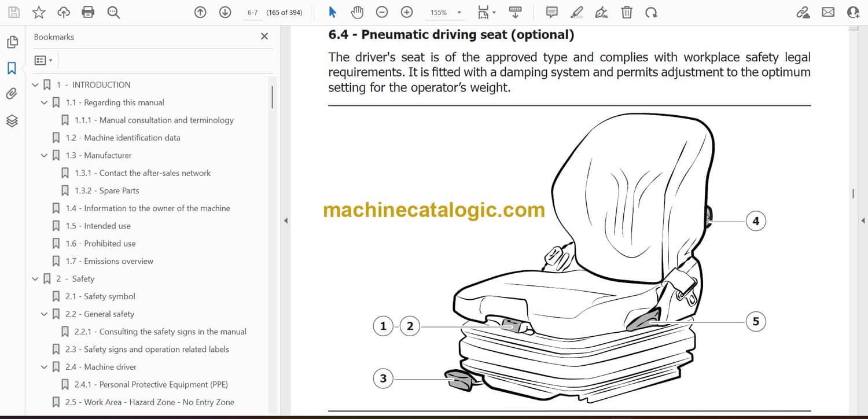This screenshot has height=419, width=868.
Task: Open the sign document tool
Action: pos(602,12)
